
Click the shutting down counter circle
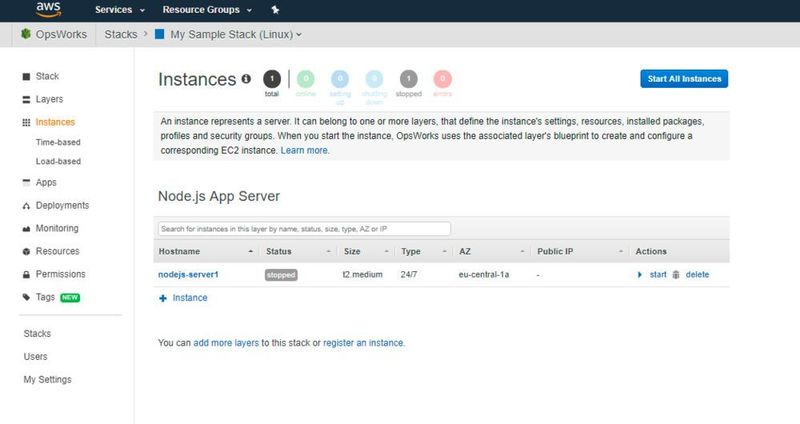pyautogui.click(x=374, y=79)
